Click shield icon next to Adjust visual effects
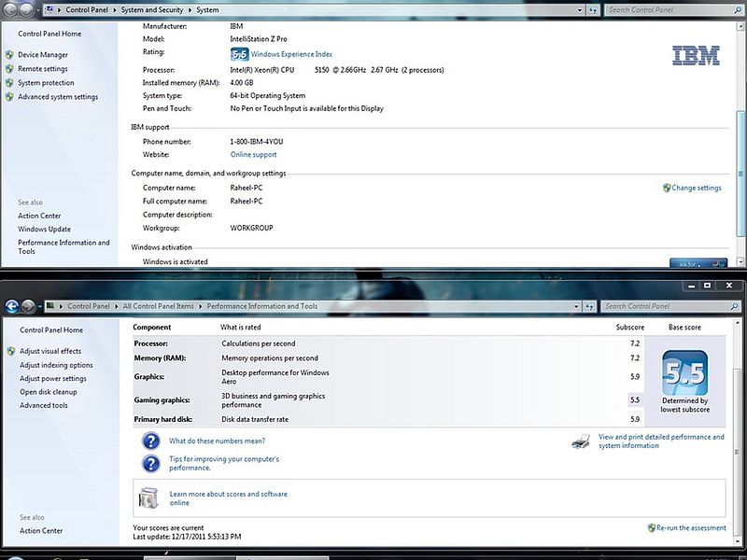Screen dimensions: 747x560 (11, 351)
